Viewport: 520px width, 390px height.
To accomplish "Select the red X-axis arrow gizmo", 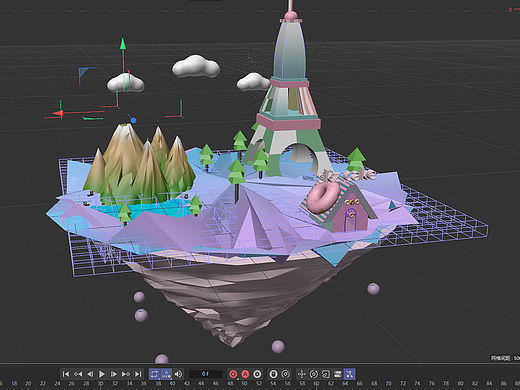I will tap(58, 114).
